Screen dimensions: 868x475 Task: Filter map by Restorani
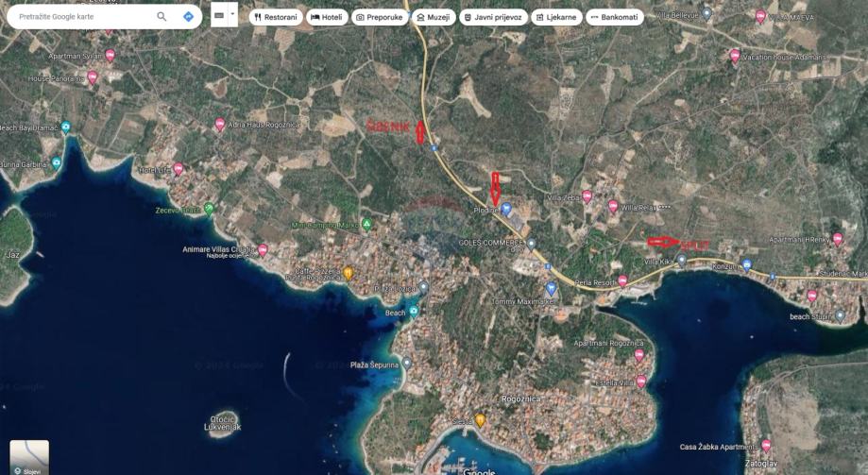pos(276,17)
